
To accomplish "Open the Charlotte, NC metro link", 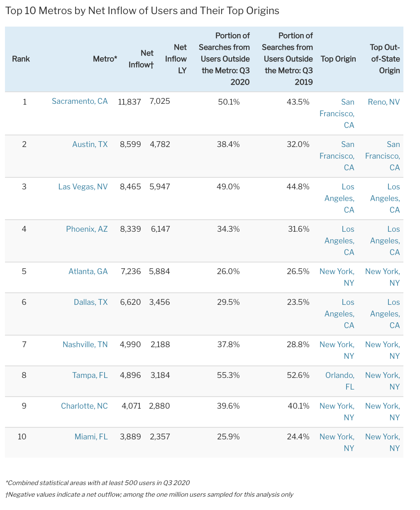I will pyautogui.click(x=84, y=406).
